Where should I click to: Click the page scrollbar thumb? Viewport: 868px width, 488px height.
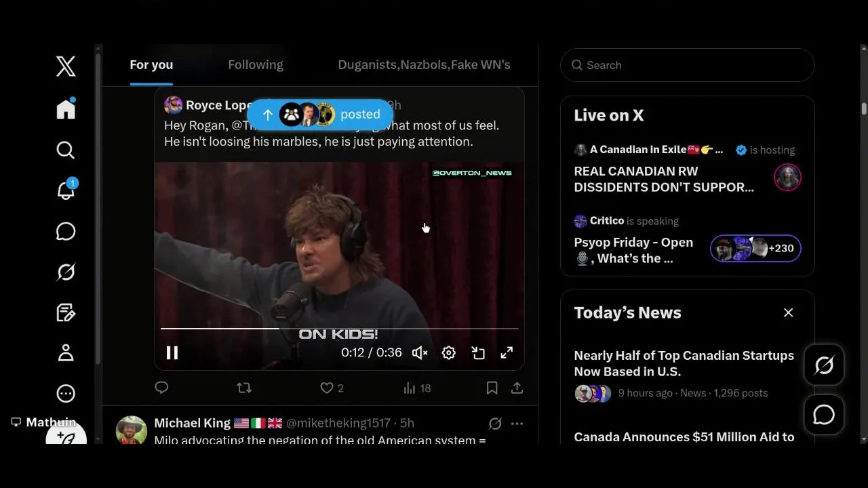pyautogui.click(x=864, y=108)
